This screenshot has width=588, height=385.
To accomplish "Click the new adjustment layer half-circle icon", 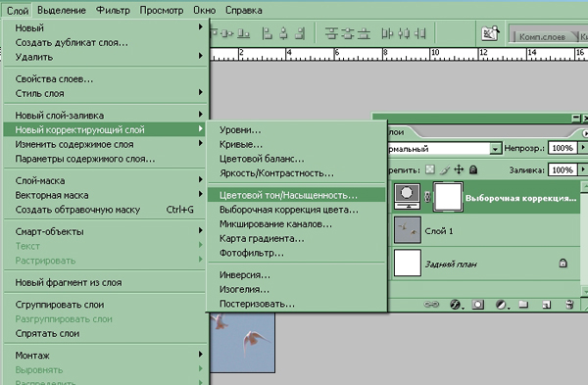I will pyautogui.click(x=501, y=305).
